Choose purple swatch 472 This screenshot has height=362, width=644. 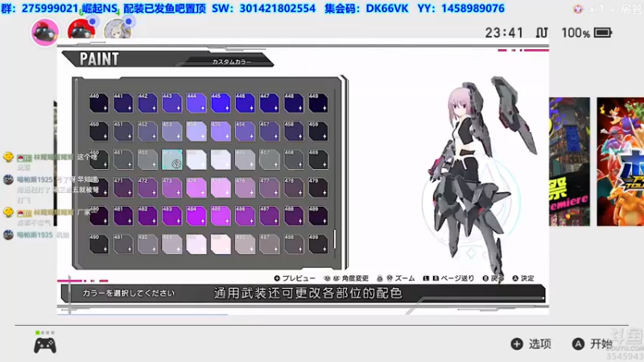pos(147,187)
